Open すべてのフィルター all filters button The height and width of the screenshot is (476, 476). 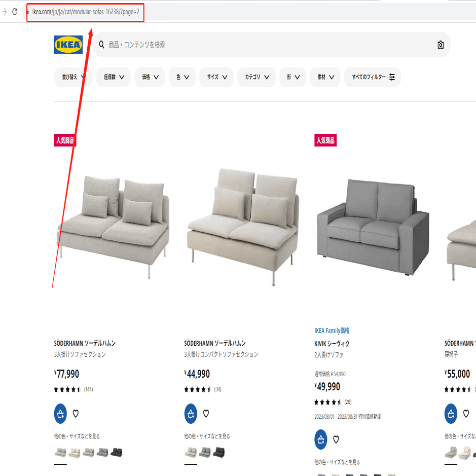click(x=373, y=77)
